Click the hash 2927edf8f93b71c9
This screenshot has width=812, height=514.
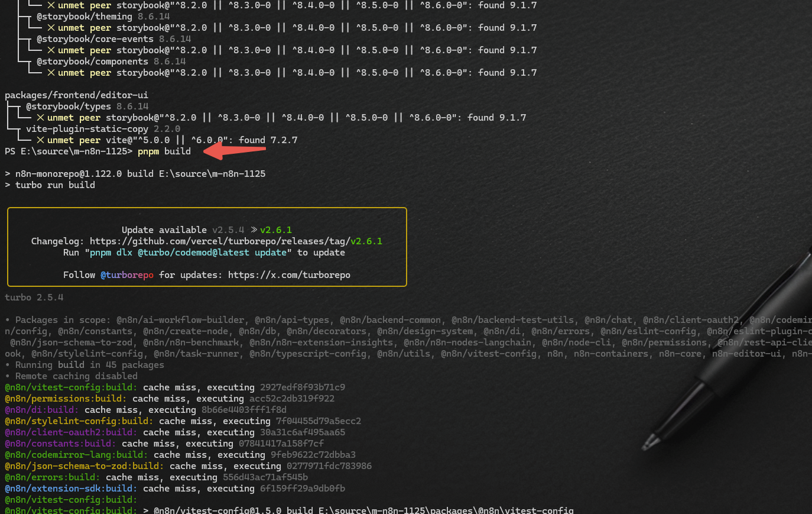click(303, 387)
